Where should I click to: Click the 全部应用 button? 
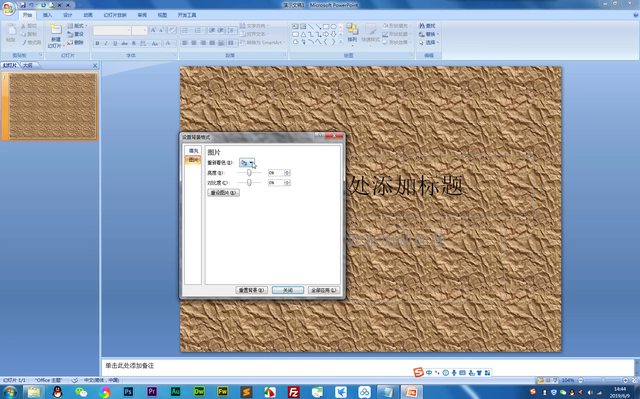324,290
